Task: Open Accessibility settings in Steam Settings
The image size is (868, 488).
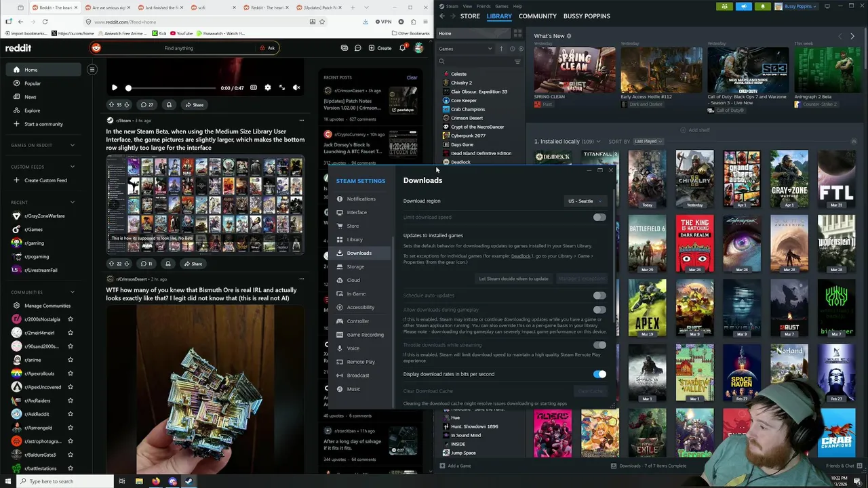Action: coord(360,307)
